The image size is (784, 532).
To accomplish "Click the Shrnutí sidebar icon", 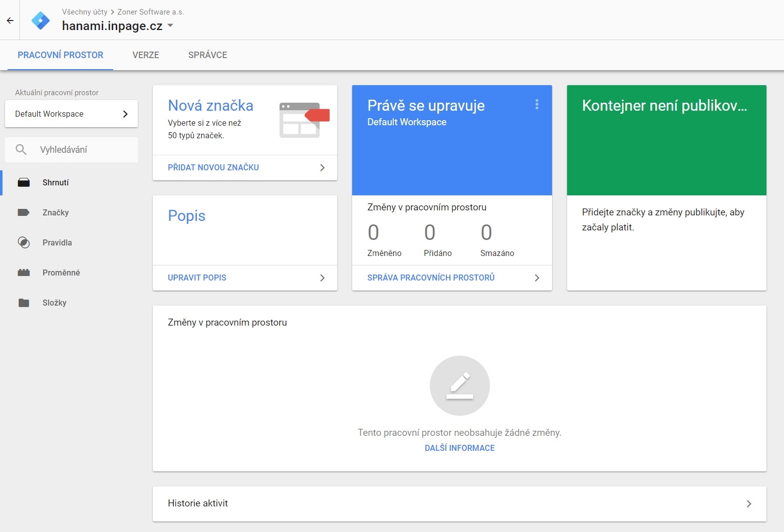I will pyautogui.click(x=24, y=182).
